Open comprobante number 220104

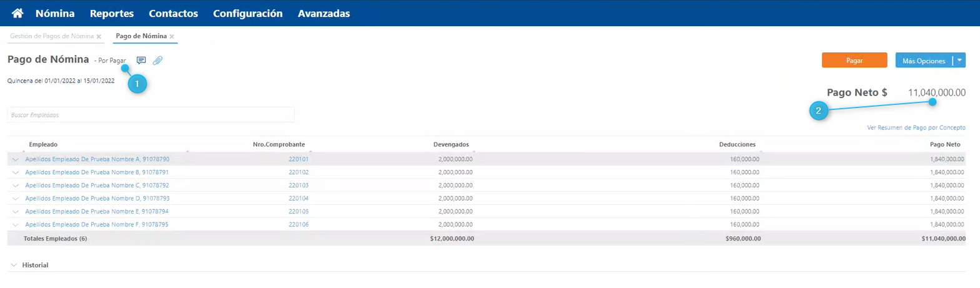coord(299,199)
